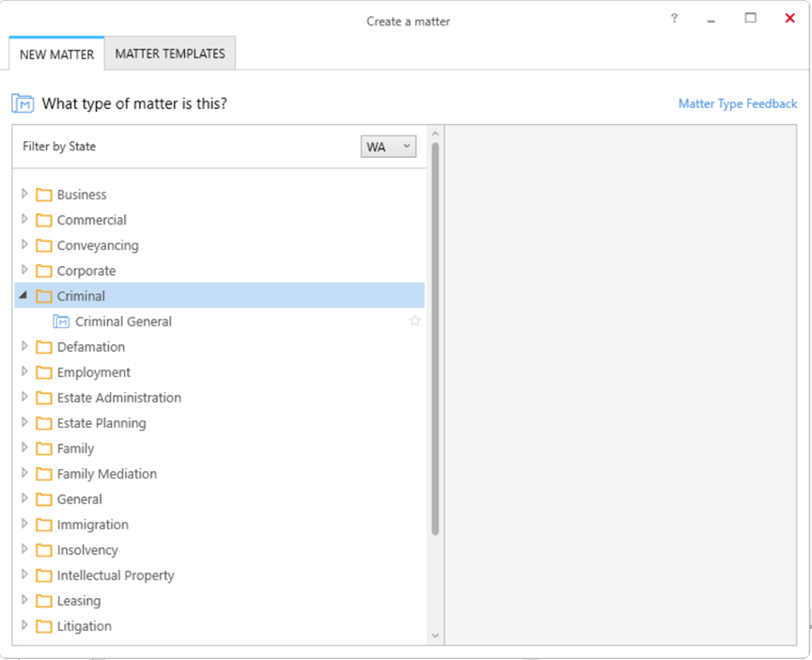Expand the Employment category arrow
The image size is (812, 660).
[23, 371]
